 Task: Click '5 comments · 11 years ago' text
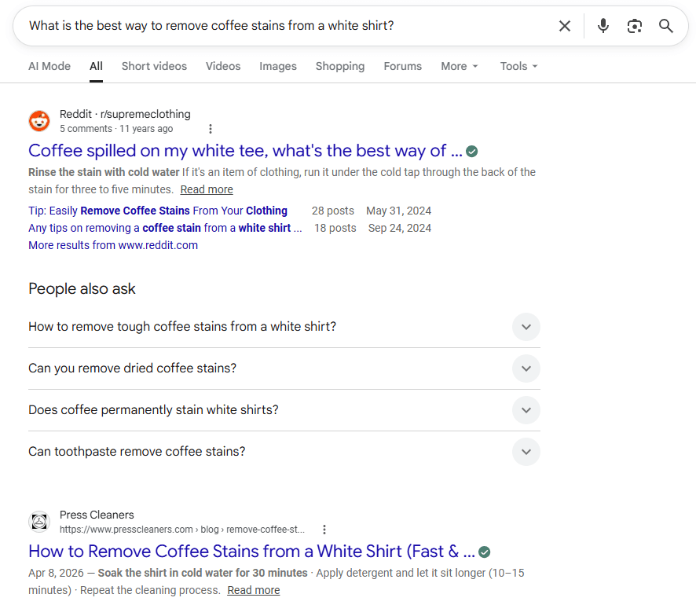pos(116,129)
